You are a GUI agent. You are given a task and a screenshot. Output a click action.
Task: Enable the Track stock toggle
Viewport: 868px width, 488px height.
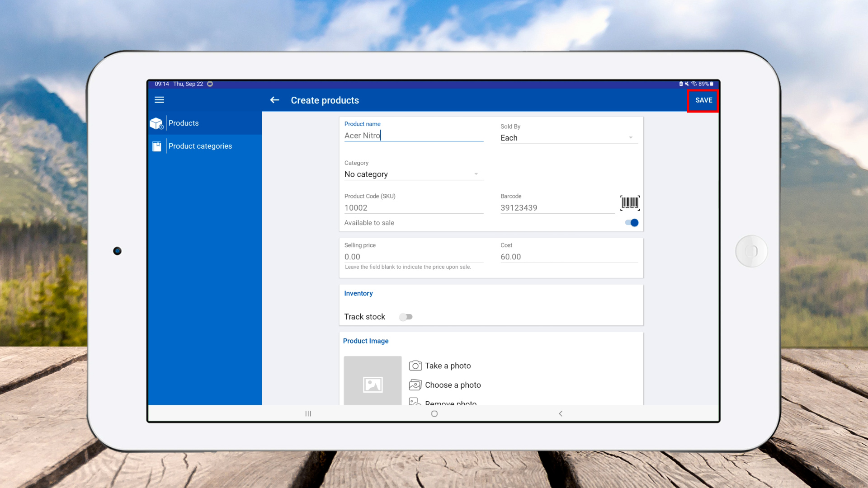[406, 317]
